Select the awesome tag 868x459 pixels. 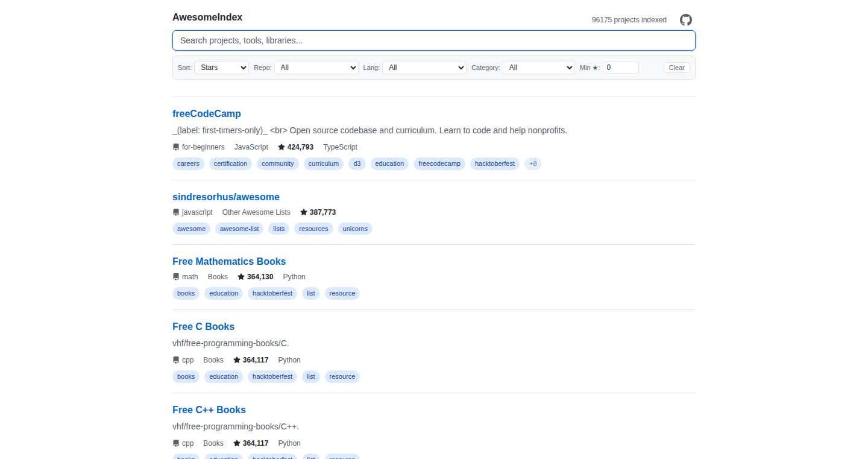(x=191, y=229)
